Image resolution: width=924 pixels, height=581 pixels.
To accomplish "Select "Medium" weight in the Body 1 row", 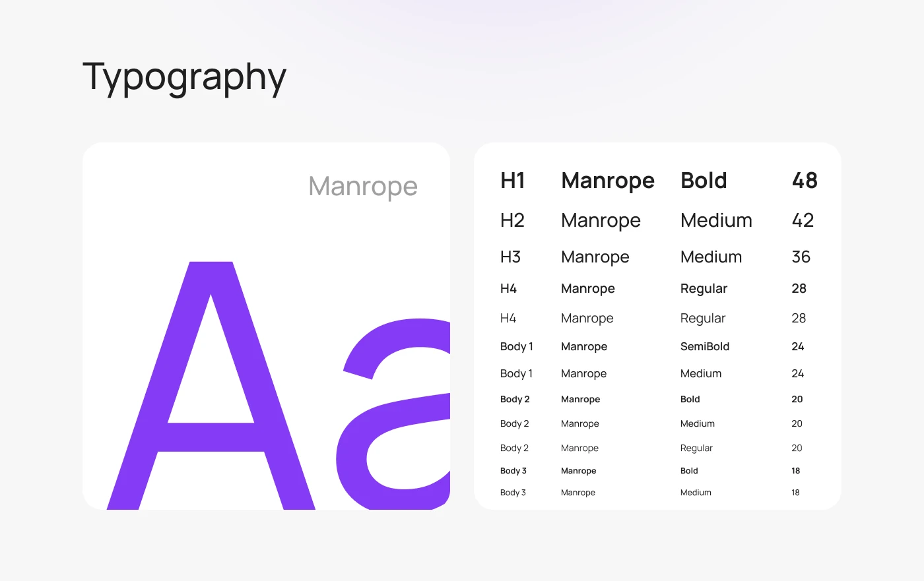I will click(701, 373).
